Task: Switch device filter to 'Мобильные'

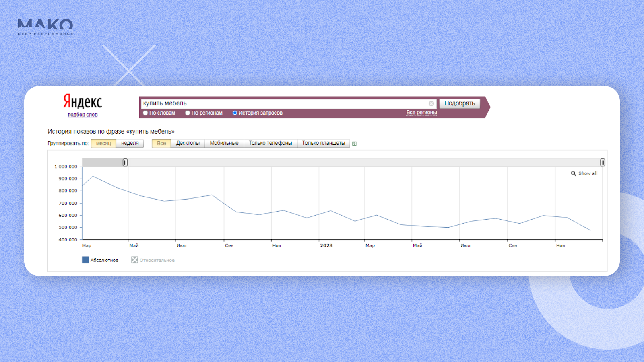Action: [224, 143]
